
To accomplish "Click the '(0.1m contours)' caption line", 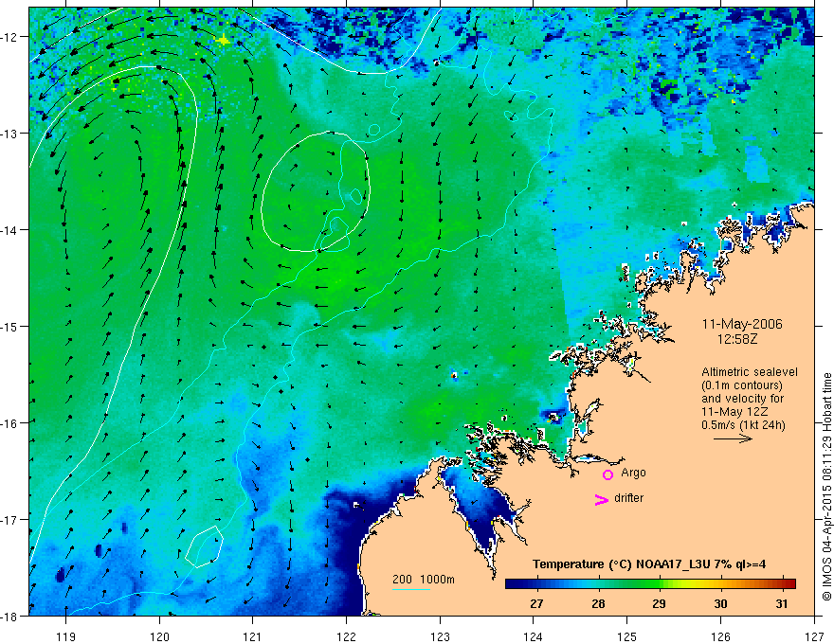I will click(x=742, y=385).
